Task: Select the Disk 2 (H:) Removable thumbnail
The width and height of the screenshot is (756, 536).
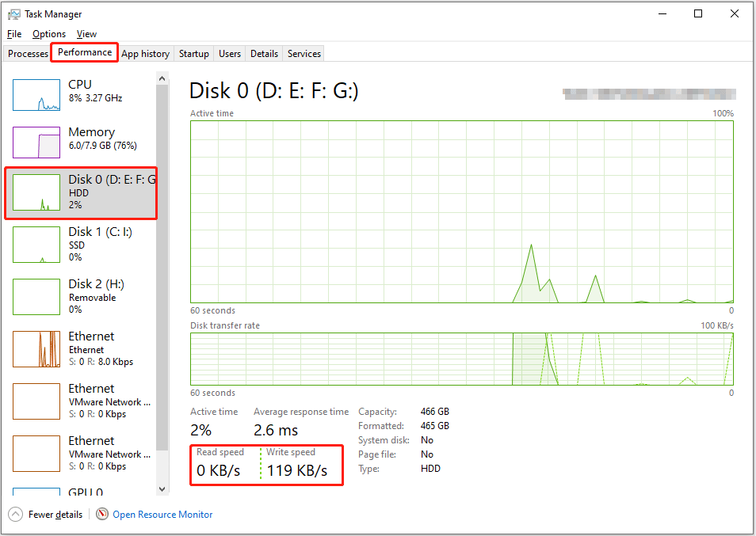Action: tap(36, 297)
